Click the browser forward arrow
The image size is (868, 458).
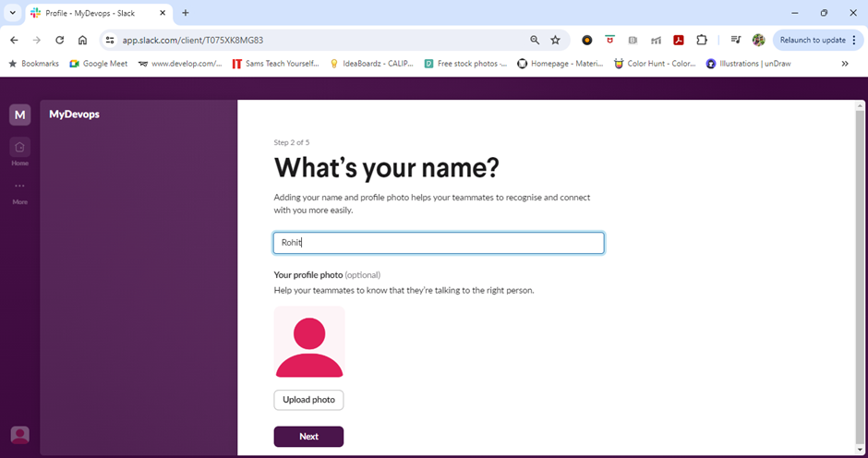[x=37, y=40]
